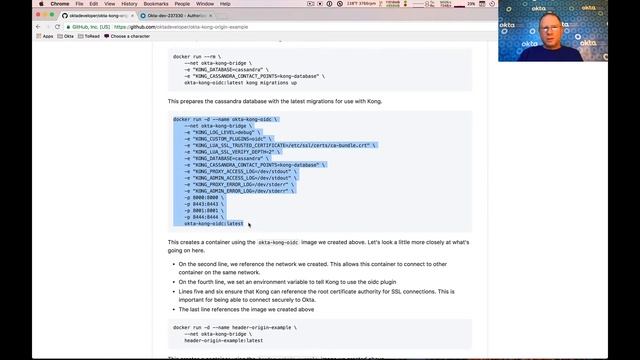Click the '-p 8000:8000' port line
Image resolution: width=640 pixels, height=360 pixels.
pos(204,198)
